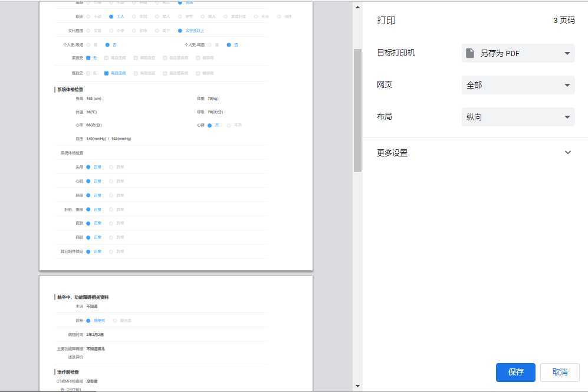Click the CT/MRI report value '没有做'

tap(92, 381)
